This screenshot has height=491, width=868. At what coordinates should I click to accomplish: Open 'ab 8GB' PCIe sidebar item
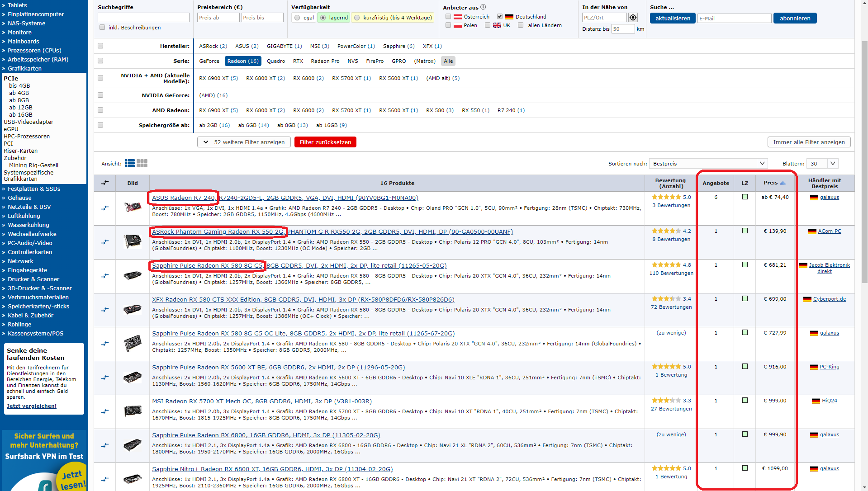point(19,100)
